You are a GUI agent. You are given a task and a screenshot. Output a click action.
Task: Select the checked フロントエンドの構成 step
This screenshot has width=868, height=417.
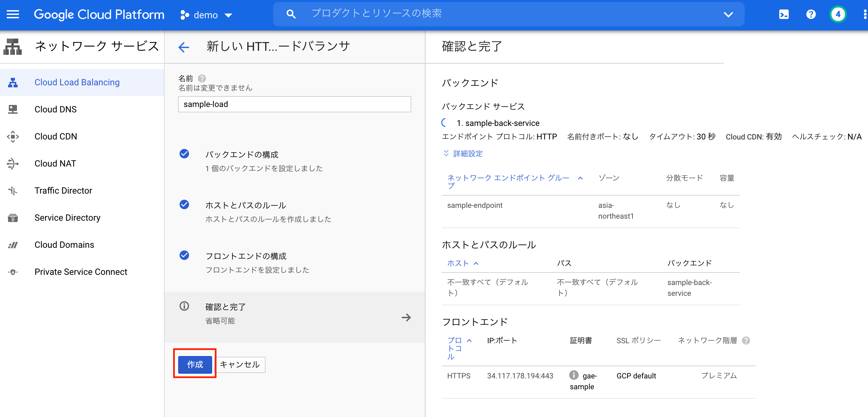246,256
